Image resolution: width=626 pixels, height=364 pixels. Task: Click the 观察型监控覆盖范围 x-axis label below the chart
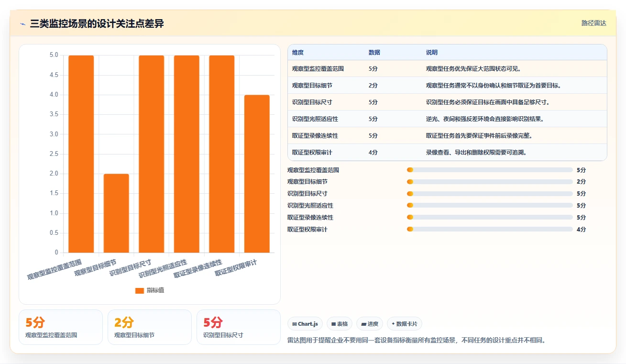point(54,269)
